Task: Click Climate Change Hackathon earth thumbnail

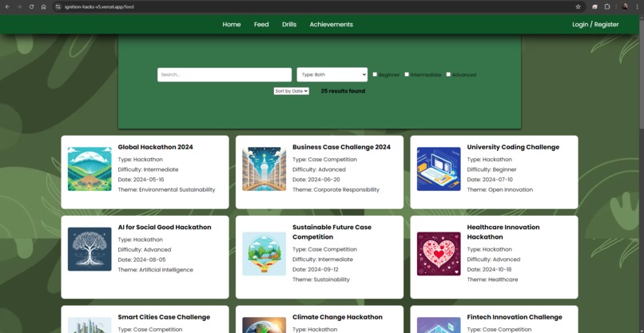Action: point(264,325)
